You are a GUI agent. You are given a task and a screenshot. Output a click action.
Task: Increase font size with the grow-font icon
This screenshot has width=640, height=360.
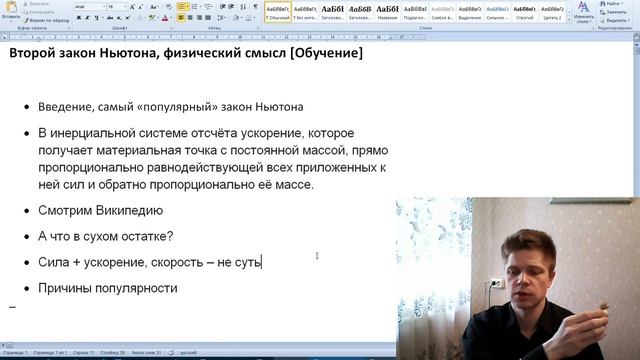(x=132, y=7)
